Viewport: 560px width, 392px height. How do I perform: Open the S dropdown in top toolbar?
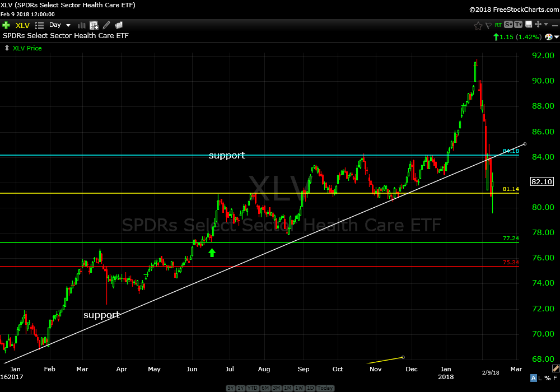508,25
